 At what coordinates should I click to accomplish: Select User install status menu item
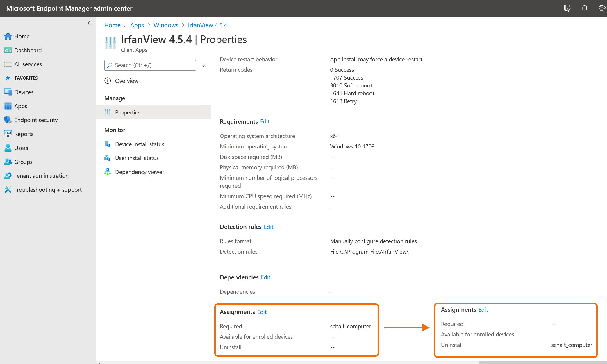tap(137, 158)
